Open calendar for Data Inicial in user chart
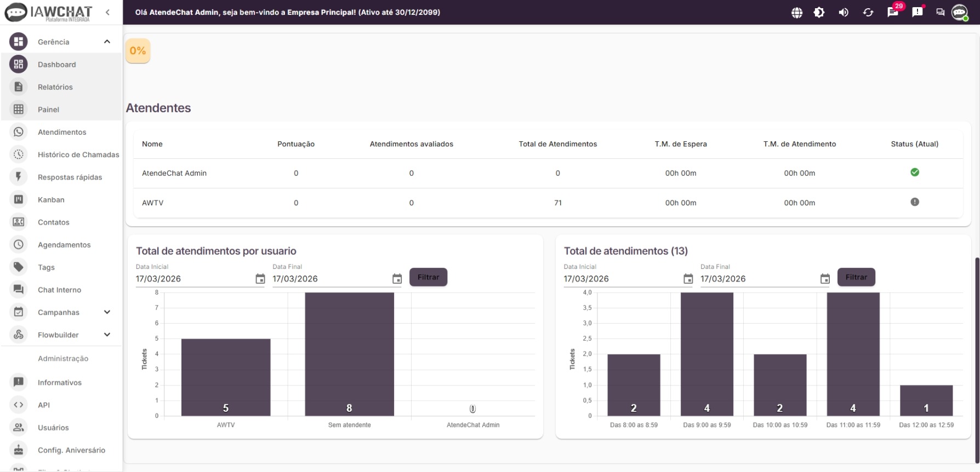The width and height of the screenshot is (980, 472). pos(260,279)
